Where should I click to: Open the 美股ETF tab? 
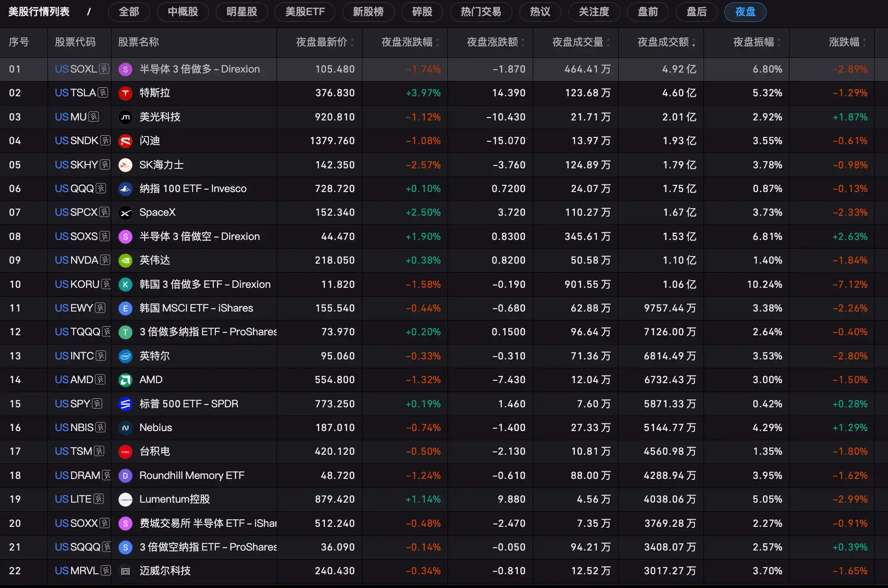click(x=305, y=12)
